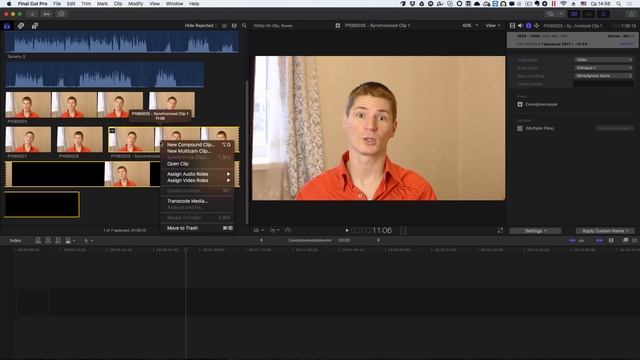The width and height of the screenshot is (640, 360).
Task: Toggle the Effects browser button
Action: tap(625, 241)
